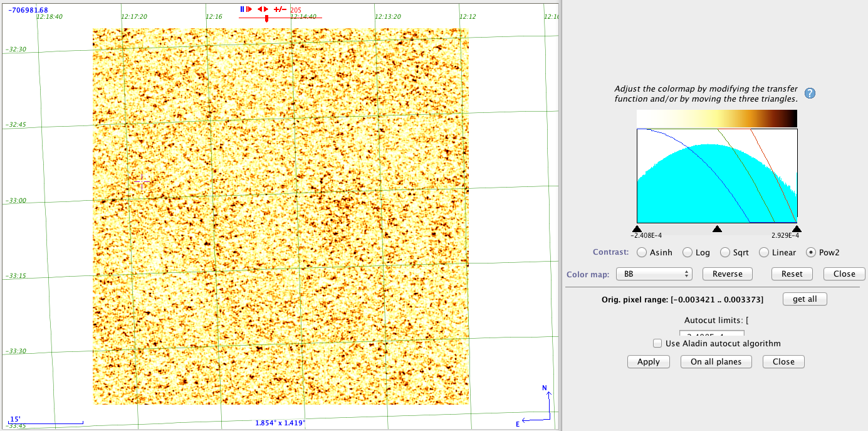
Task: Click the 12:16 right ascension grid label
Action: coord(214,16)
